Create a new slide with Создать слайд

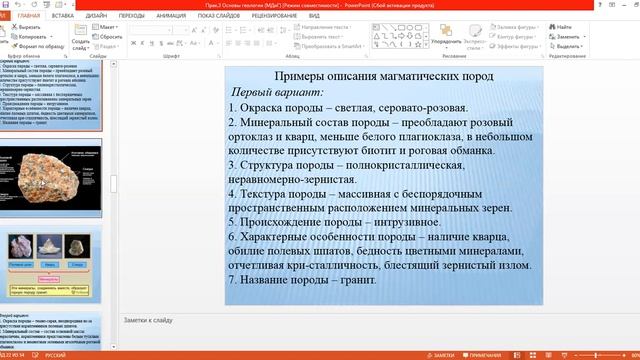tap(80, 38)
